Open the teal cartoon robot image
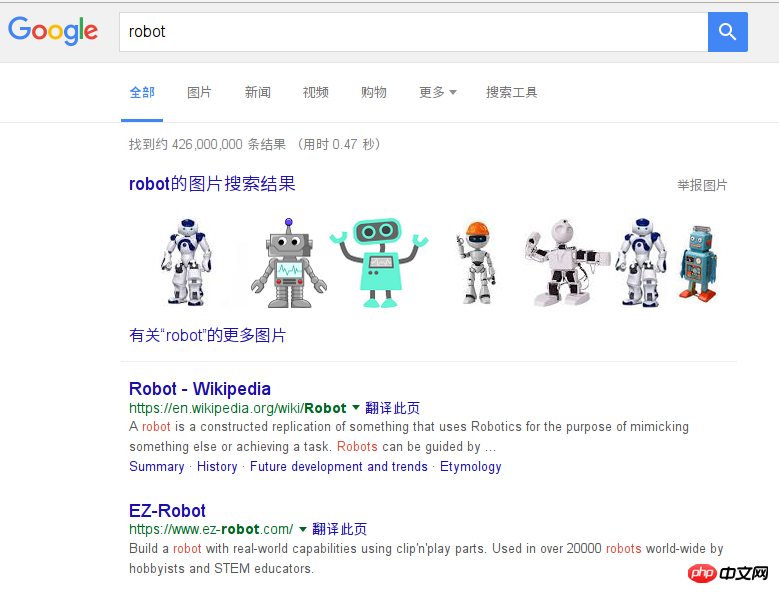779x593 pixels. [x=379, y=262]
